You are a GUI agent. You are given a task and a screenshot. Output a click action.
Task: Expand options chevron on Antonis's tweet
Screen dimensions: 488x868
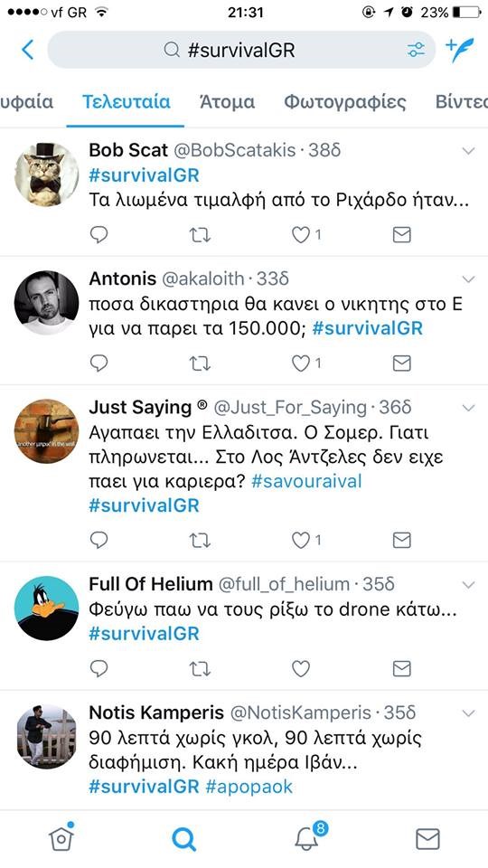(469, 279)
